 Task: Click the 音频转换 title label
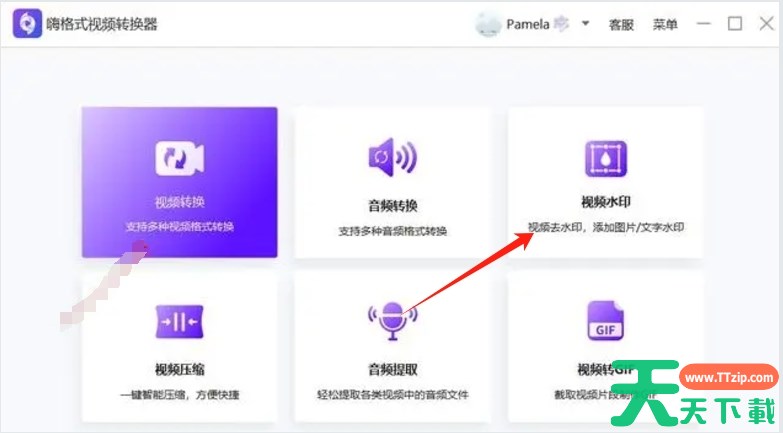[392, 206]
